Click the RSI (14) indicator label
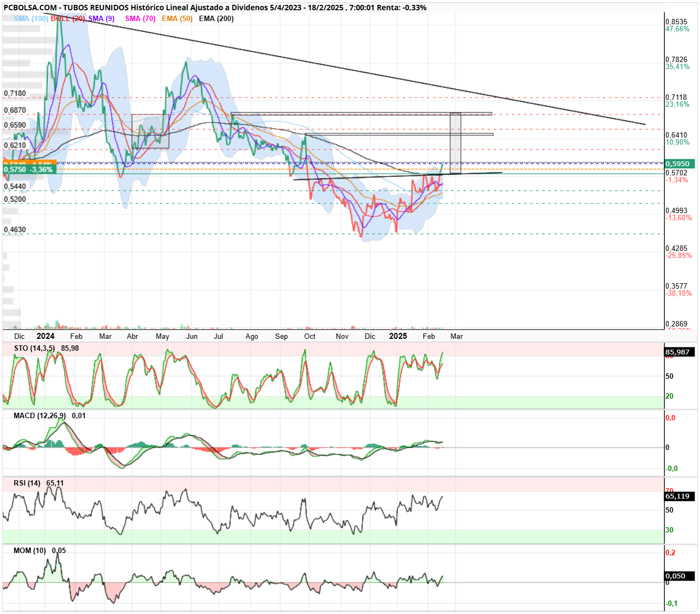700x614 pixels. [27, 483]
